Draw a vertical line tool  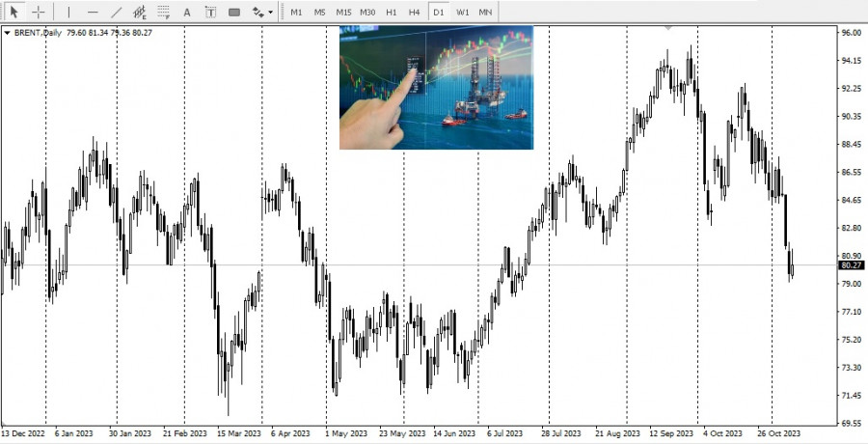tap(68, 12)
